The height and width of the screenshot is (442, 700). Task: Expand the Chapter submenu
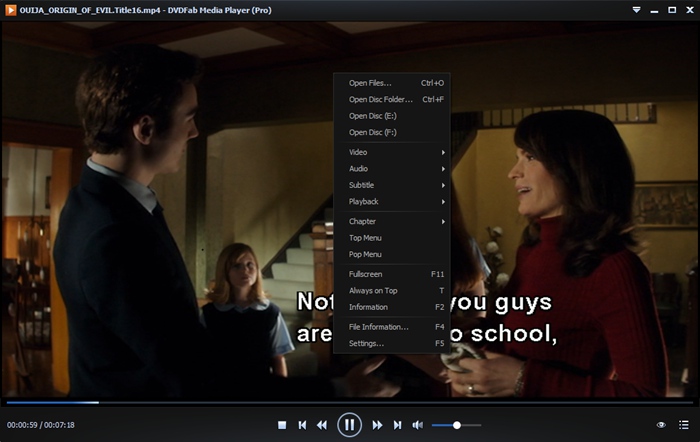392,221
